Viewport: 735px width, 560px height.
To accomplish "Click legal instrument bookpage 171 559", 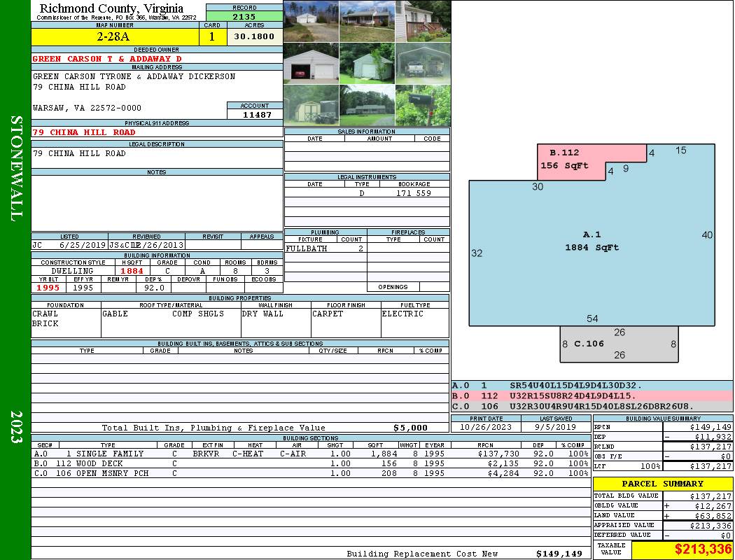I will (x=414, y=193).
